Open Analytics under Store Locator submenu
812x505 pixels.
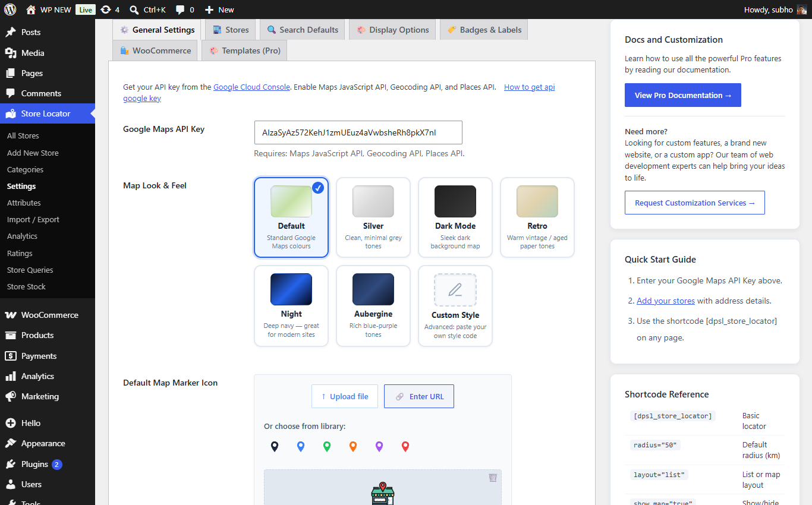point(22,236)
